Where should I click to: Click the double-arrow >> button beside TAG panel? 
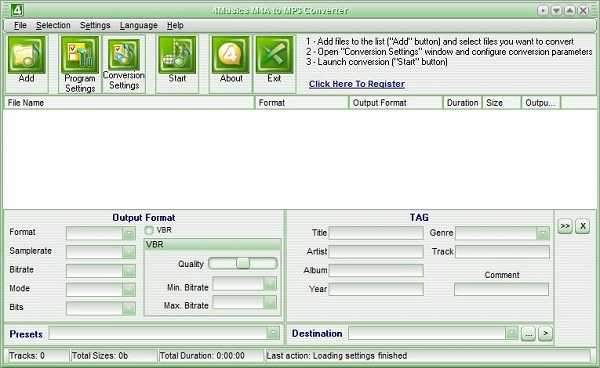pyautogui.click(x=565, y=226)
